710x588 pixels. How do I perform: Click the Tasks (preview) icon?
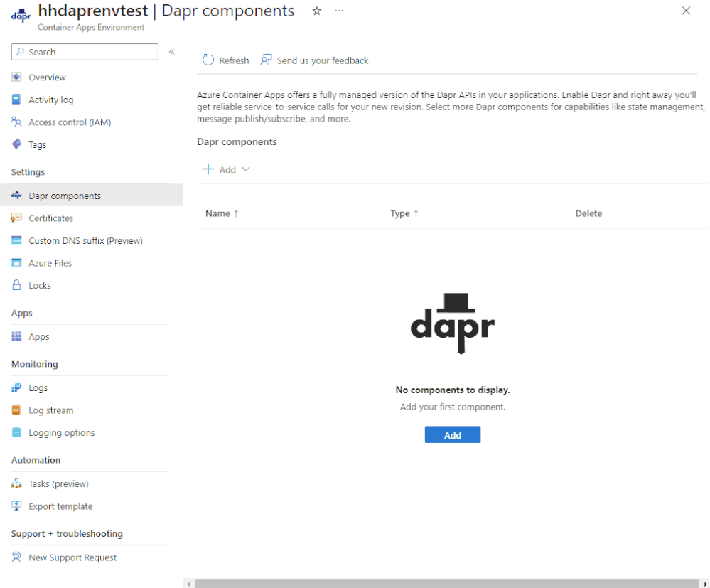(x=17, y=483)
